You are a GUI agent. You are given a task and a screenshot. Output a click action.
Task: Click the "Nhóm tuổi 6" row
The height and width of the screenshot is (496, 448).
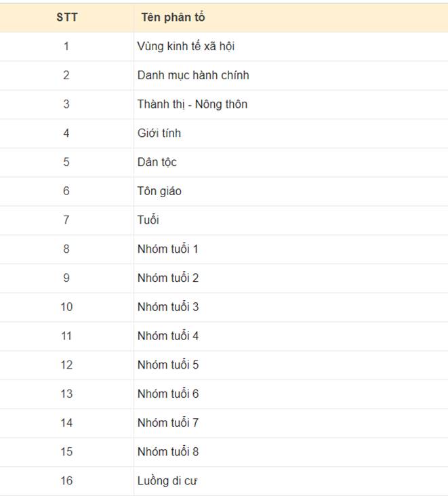168,394
